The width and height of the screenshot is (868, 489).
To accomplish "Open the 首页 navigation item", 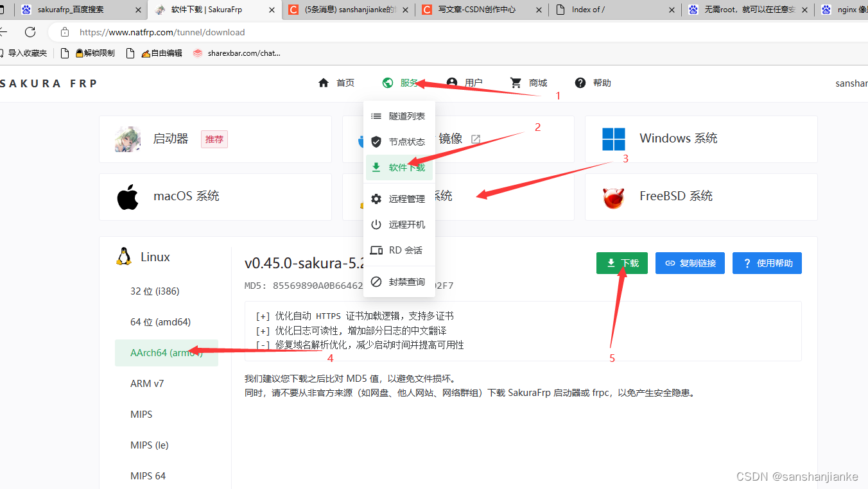I will click(x=336, y=83).
